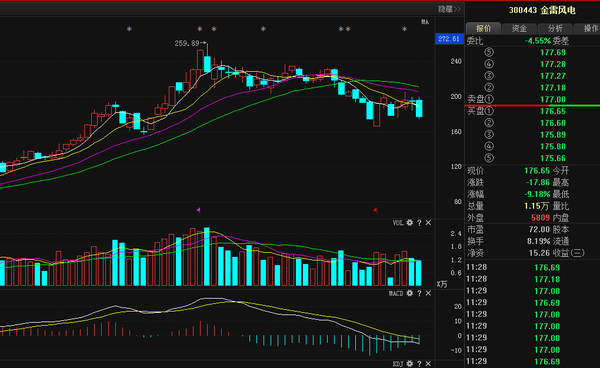
Task: Click the rightmost asterisk event marker
Action: coord(404,29)
